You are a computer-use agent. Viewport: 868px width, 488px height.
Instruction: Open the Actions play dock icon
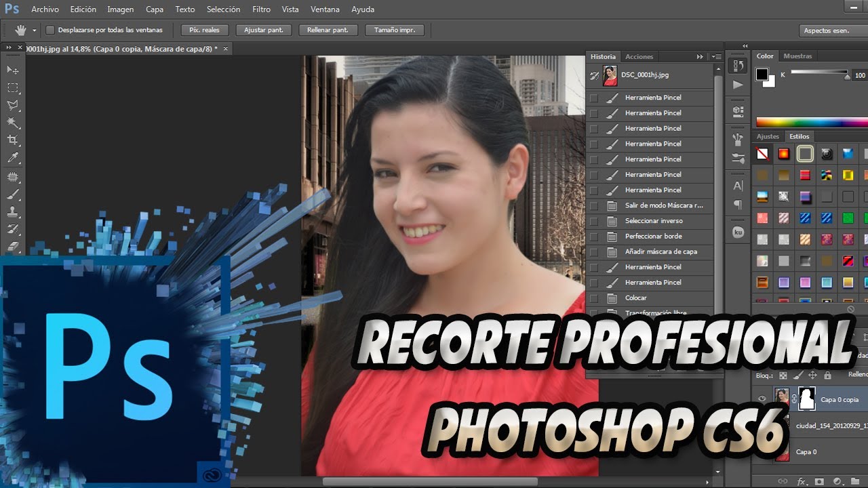738,85
